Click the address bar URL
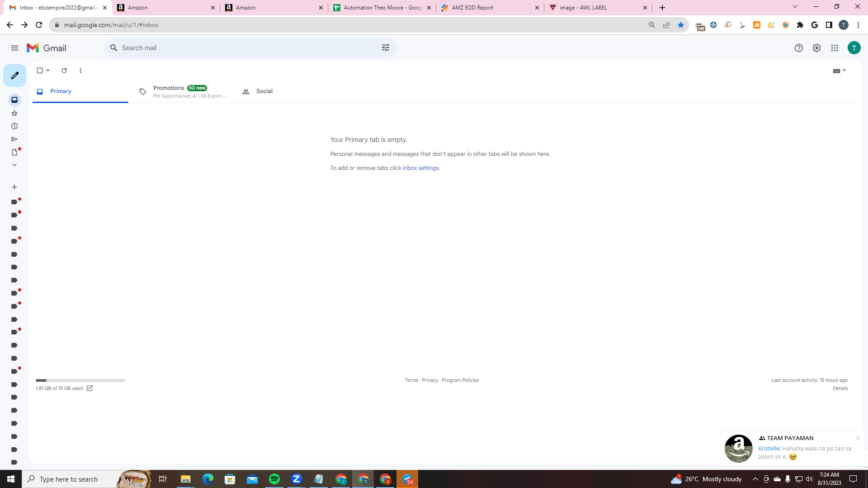868x488 pixels. [111, 25]
